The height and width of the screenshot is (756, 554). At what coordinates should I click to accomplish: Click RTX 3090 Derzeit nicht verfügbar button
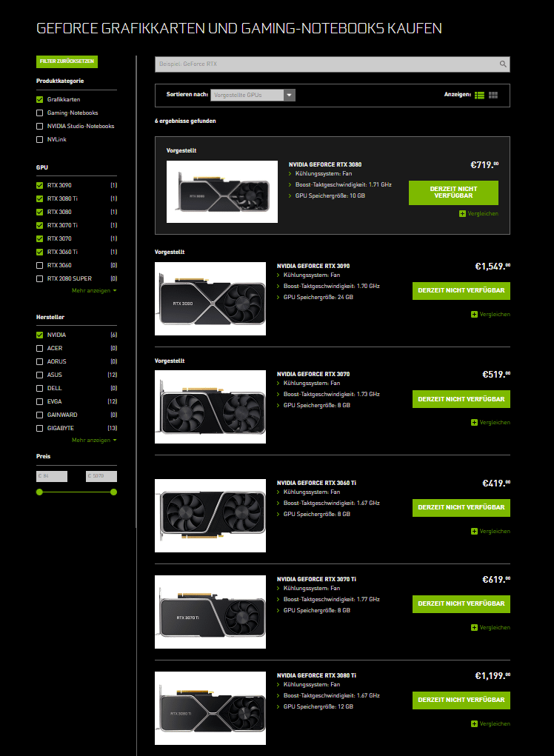point(461,291)
